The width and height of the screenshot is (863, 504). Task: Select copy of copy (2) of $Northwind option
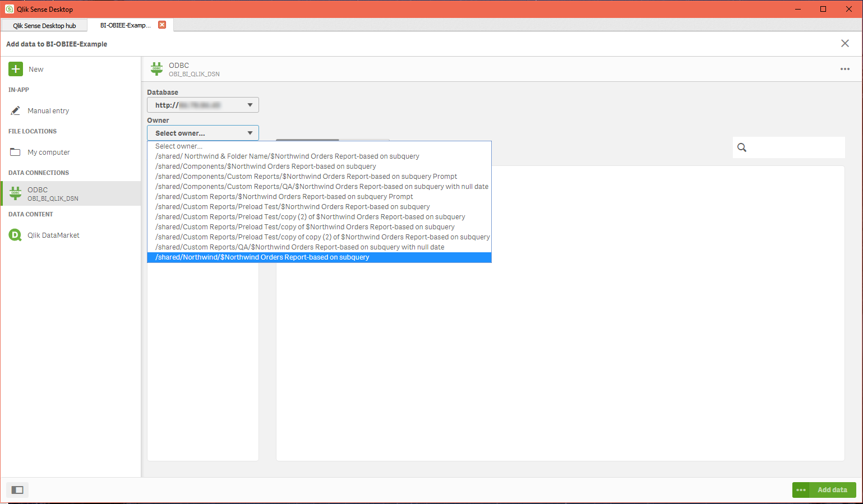pos(319,237)
